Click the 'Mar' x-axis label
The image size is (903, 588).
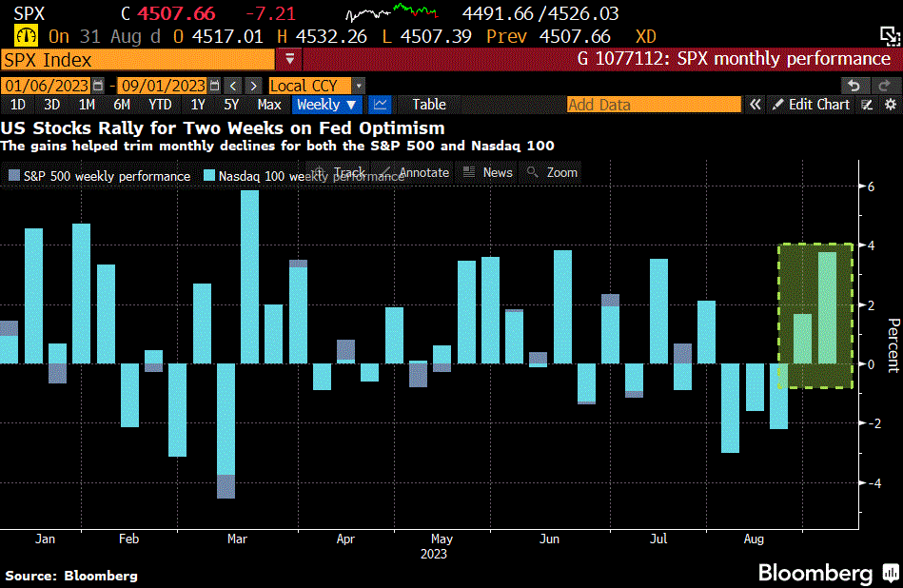[x=237, y=539]
